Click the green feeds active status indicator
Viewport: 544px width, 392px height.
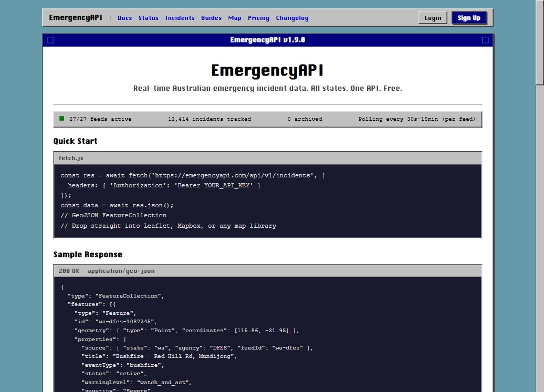pos(62,119)
